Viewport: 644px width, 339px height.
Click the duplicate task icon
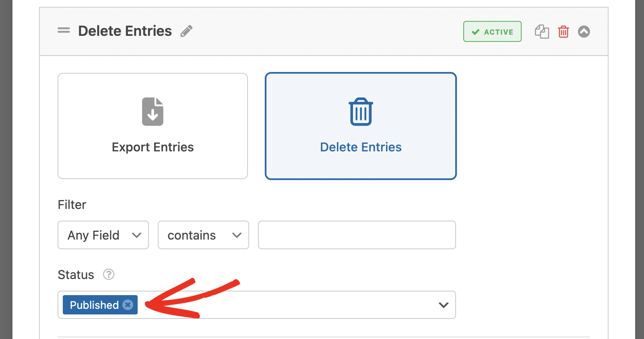point(542,31)
